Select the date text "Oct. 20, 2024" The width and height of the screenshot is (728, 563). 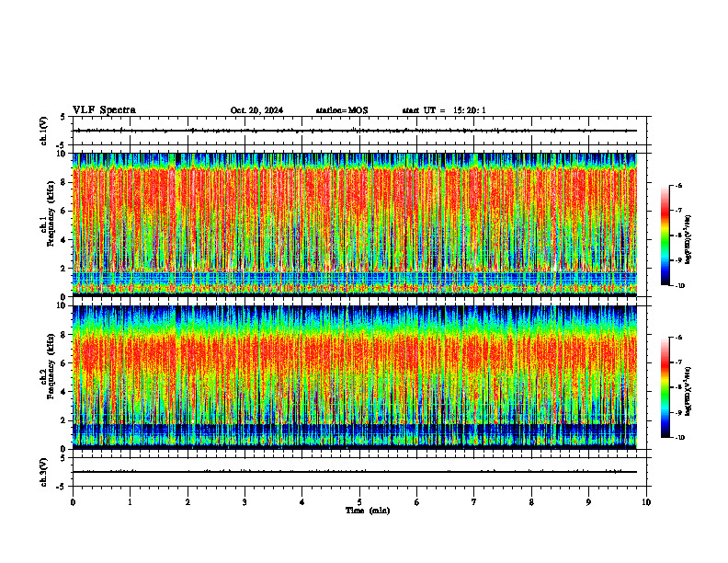coord(256,110)
